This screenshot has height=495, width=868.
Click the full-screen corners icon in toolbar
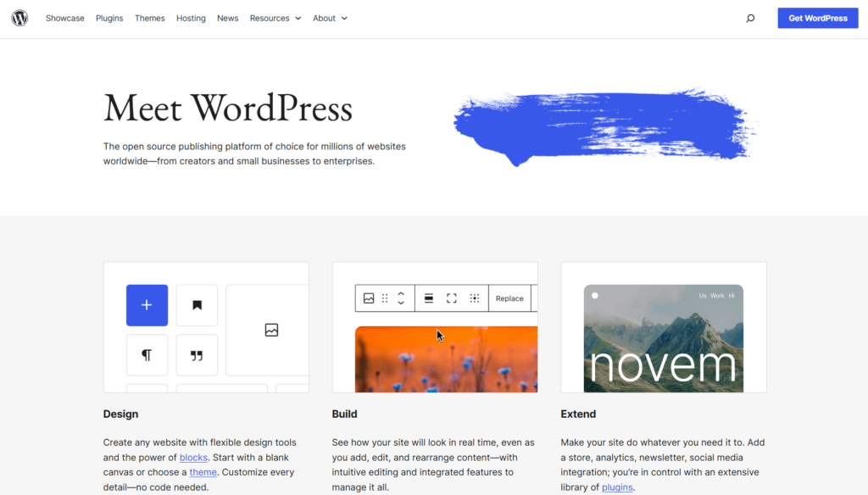pos(452,298)
